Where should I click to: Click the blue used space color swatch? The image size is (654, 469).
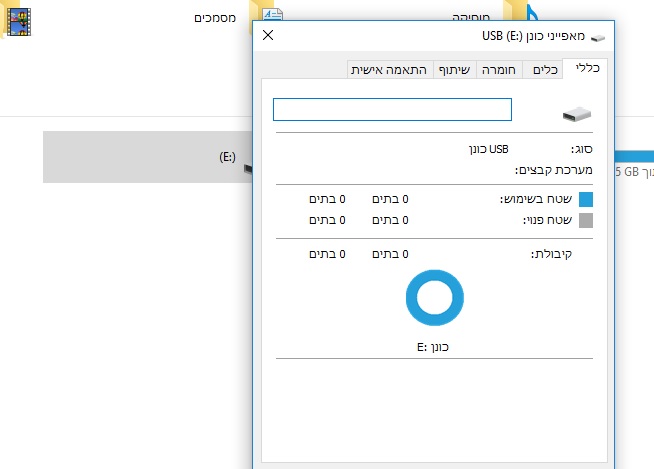[586, 199]
